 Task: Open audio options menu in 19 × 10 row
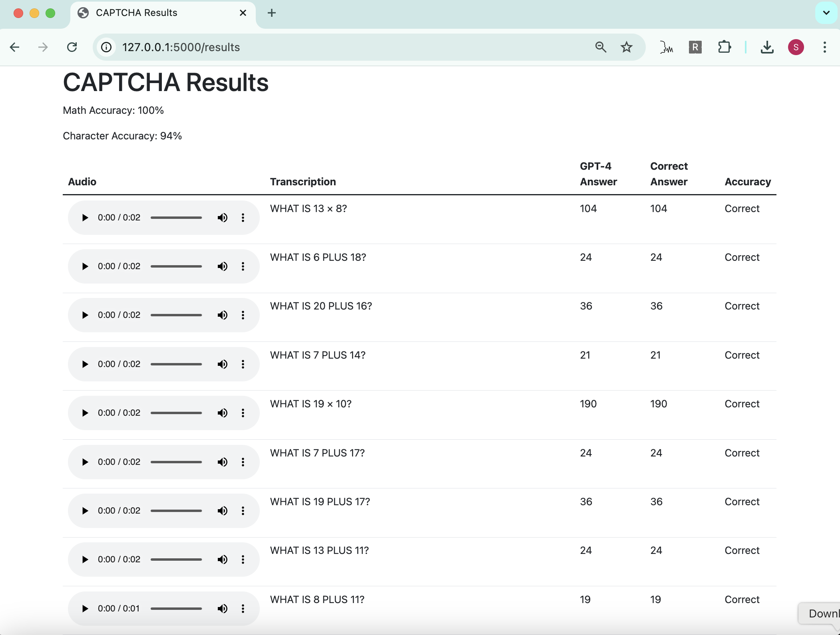243,413
